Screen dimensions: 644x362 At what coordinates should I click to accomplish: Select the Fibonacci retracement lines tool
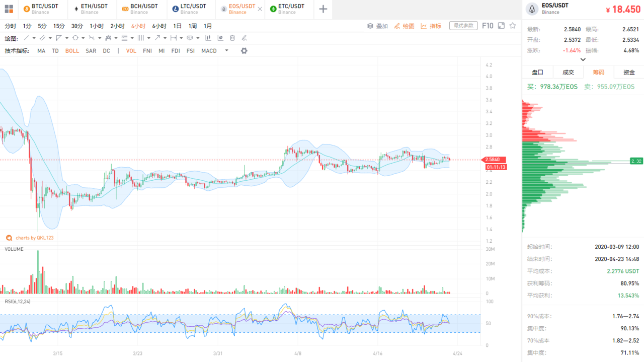124,38
